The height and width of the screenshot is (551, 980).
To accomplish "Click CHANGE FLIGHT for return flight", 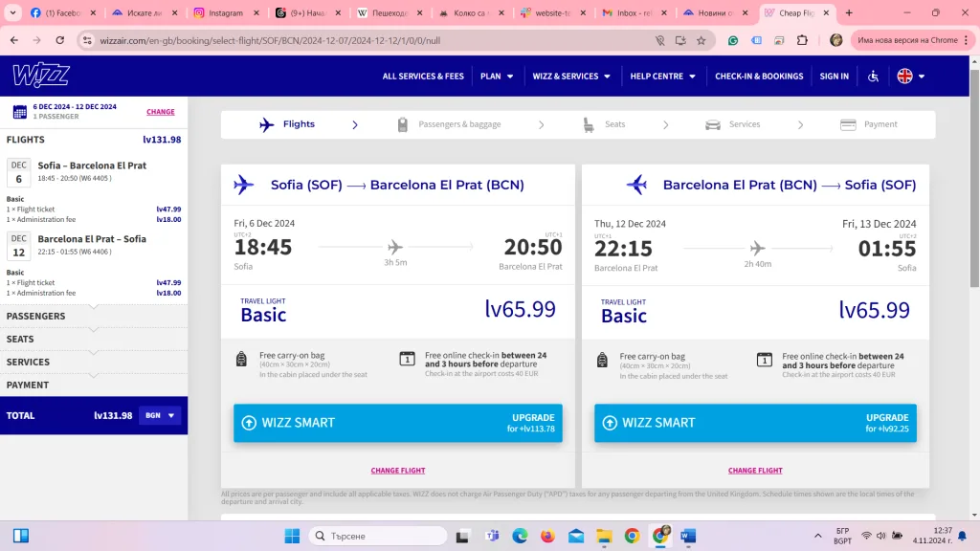I will coord(755,471).
